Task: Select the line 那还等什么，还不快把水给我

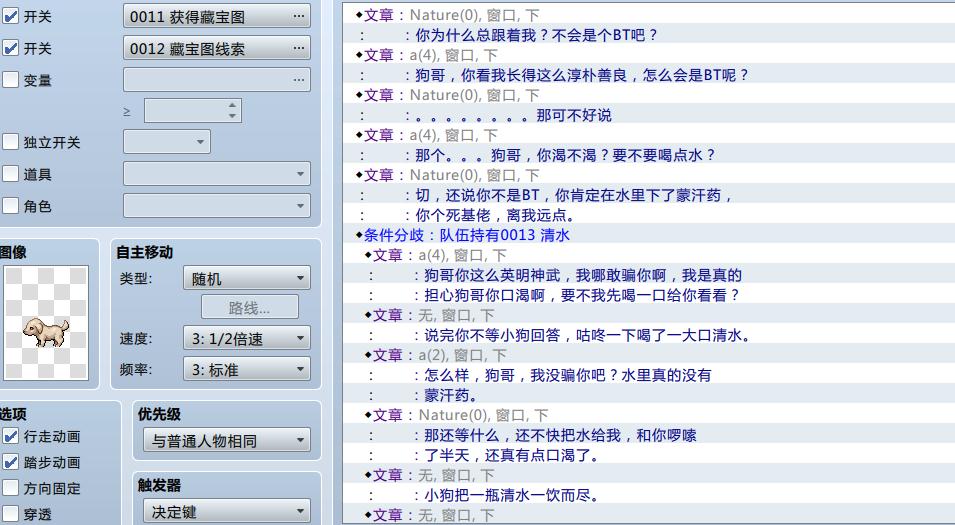Action: pyautogui.click(x=648, y=435)
